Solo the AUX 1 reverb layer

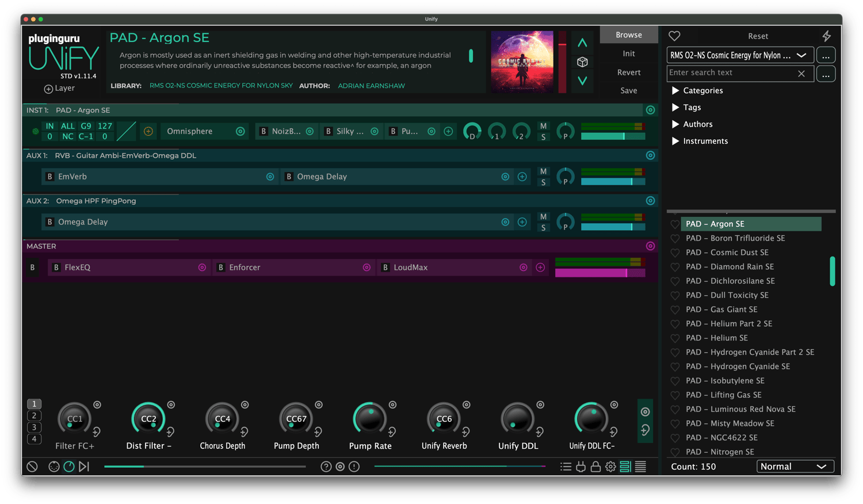coord(543,182)
